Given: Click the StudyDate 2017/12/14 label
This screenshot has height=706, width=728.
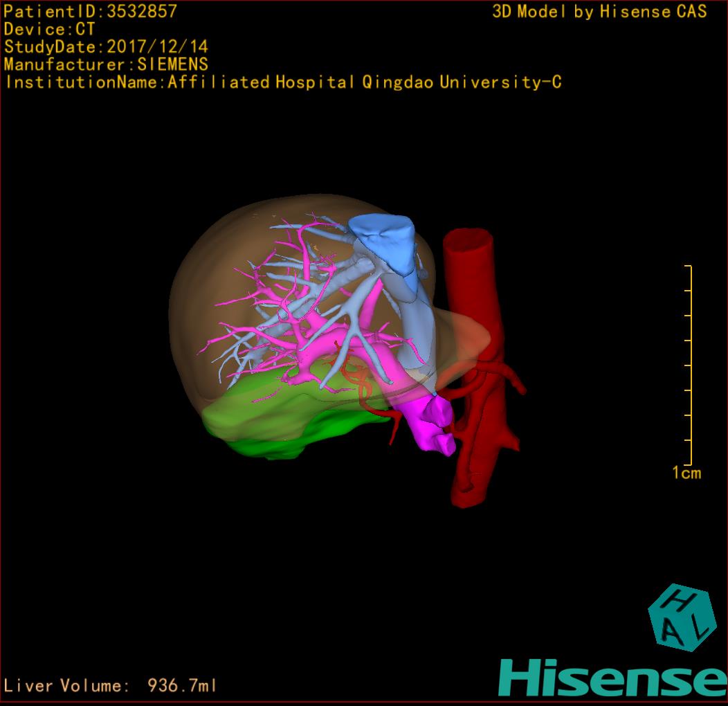Looking at the screenshot, I should click(106, 47).
